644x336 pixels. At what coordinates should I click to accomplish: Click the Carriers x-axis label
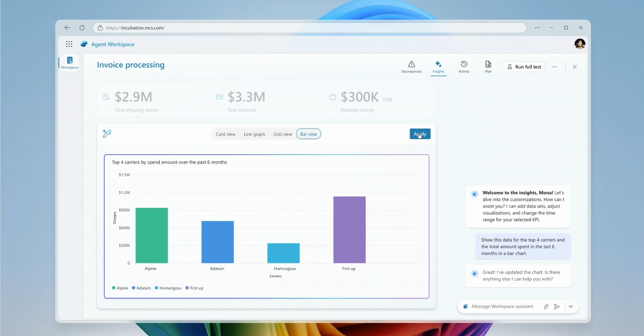click(276, 276)
